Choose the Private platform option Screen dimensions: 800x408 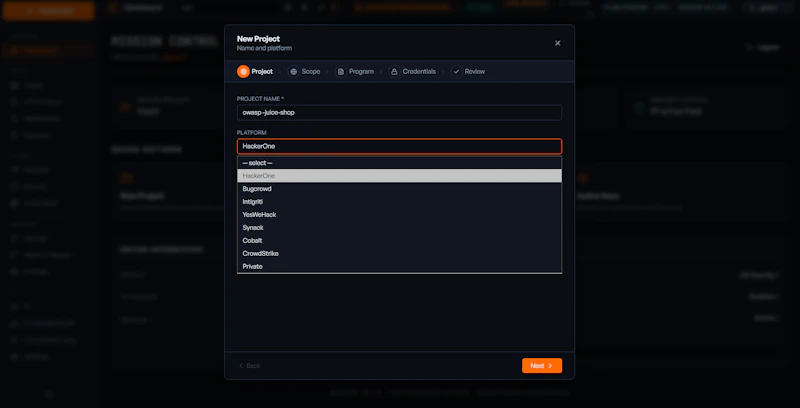pos(399,266)
